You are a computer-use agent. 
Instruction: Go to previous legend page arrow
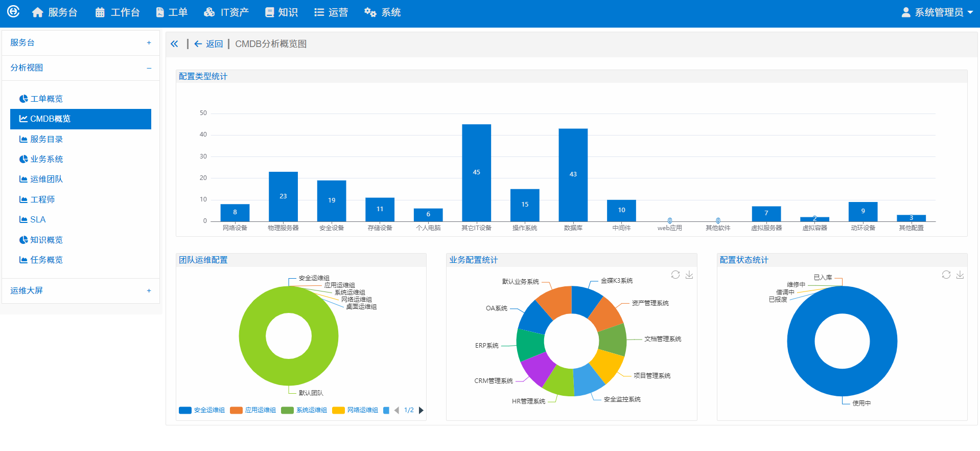396,410
